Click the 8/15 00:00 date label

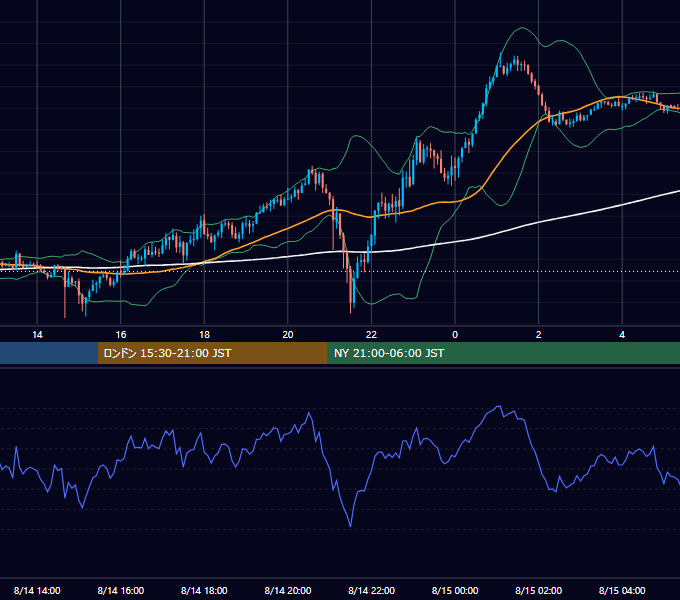455,590
